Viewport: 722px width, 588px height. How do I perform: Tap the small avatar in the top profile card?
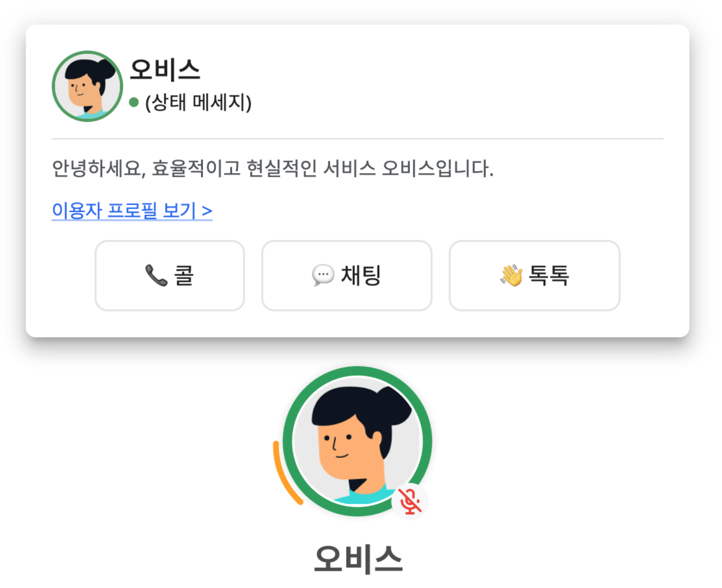tap(87, 86)
